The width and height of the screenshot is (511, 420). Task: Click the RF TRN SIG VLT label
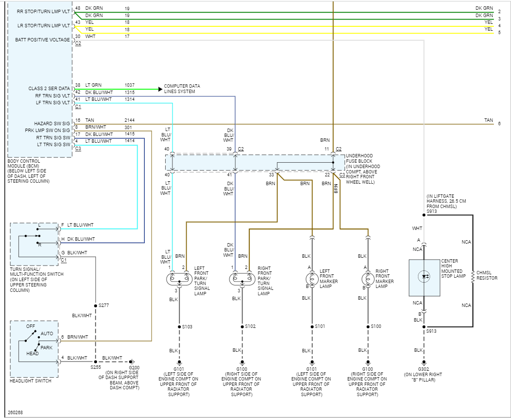tap(53, 95)
